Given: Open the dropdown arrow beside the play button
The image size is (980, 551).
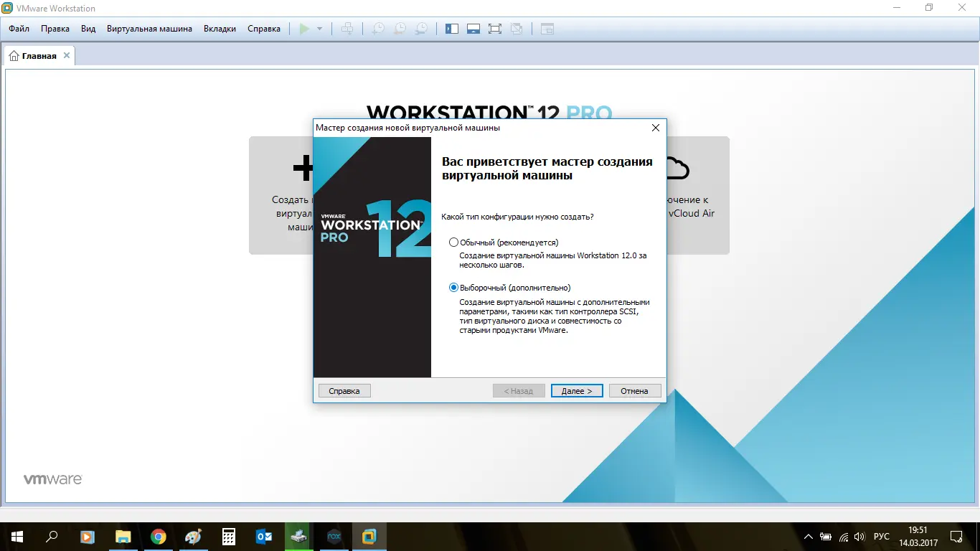Looking at the screenshot, I should (x=320, y=29).
